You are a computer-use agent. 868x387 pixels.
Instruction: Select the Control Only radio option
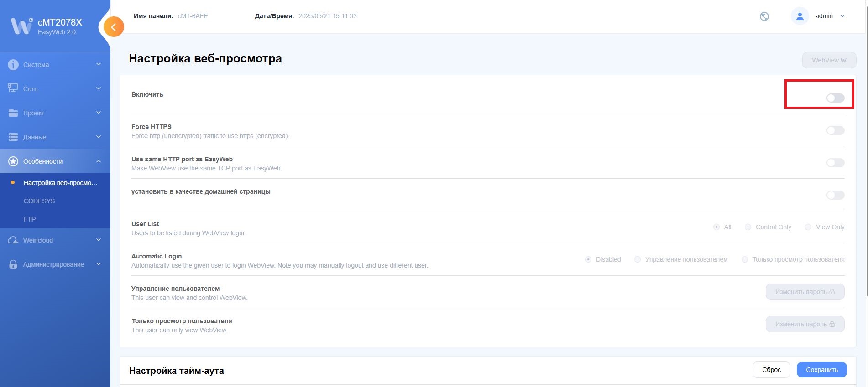(748, 227)
